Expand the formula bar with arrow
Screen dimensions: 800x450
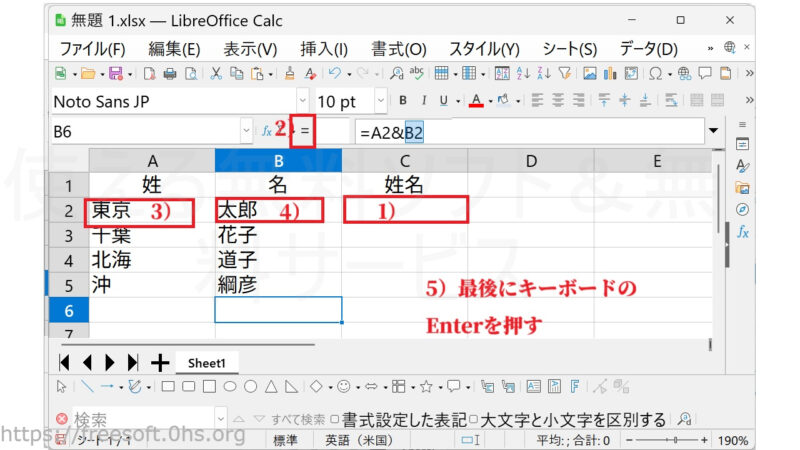click(x=713, y=131)
